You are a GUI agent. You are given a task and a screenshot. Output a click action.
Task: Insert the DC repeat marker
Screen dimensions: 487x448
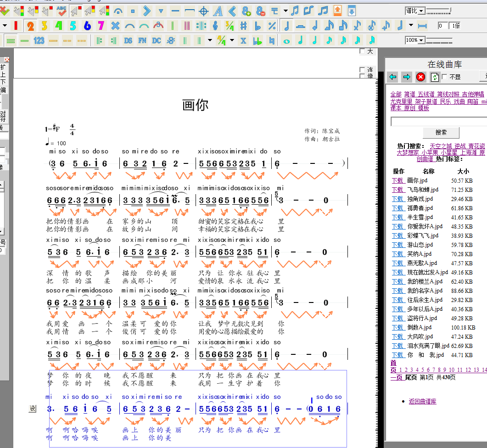[x=157, y=40]
